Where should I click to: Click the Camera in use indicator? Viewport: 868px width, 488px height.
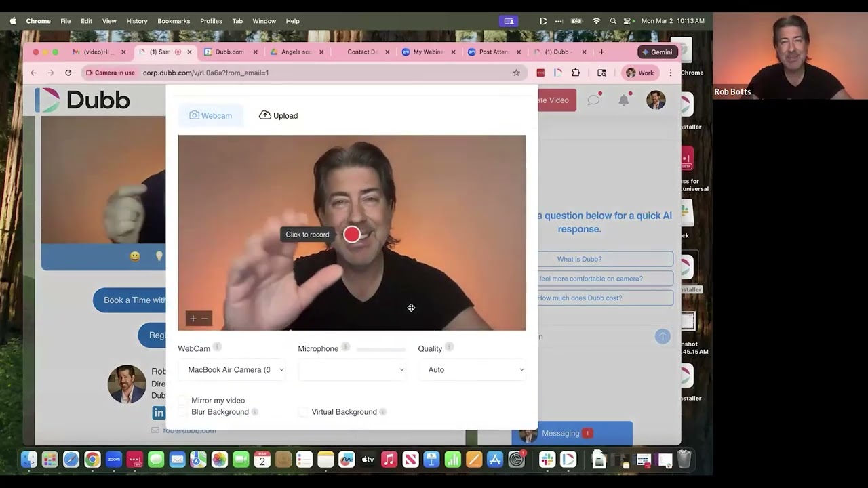pyautogui.click(x=111, y=73)
